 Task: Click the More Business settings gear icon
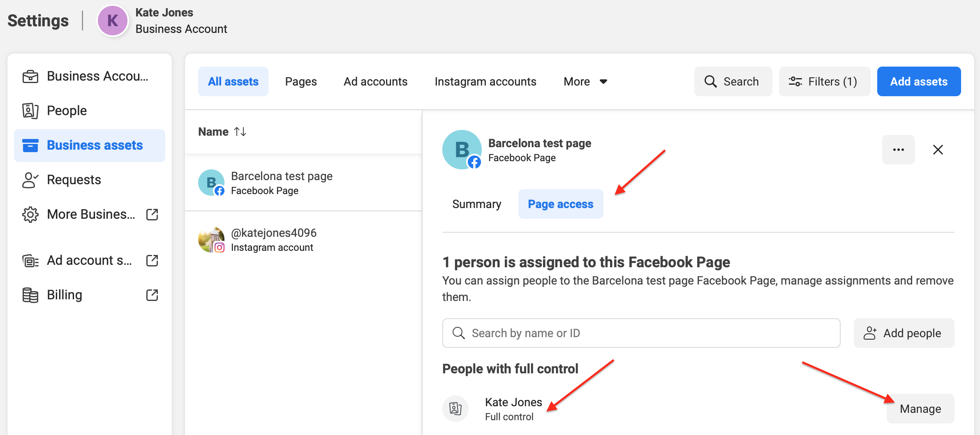(x=30, y=214)
